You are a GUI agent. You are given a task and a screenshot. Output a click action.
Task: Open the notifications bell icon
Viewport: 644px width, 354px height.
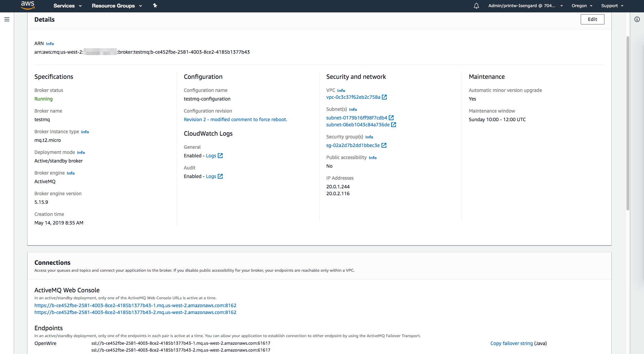coord(476,6)
